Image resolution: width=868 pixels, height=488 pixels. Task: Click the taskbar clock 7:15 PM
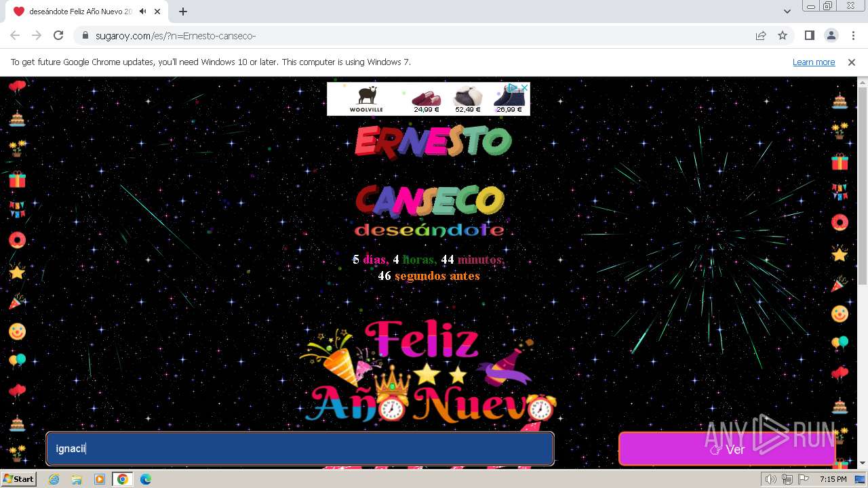833,479
